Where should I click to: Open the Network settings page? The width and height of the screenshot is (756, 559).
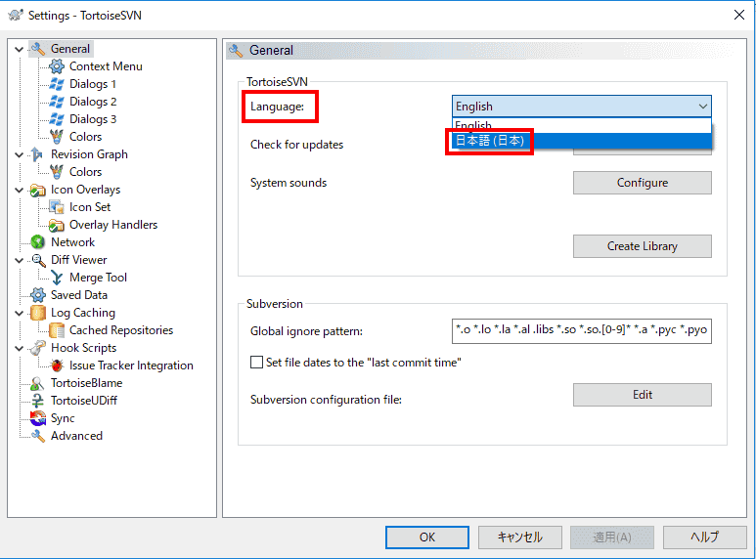click(72, 242)
